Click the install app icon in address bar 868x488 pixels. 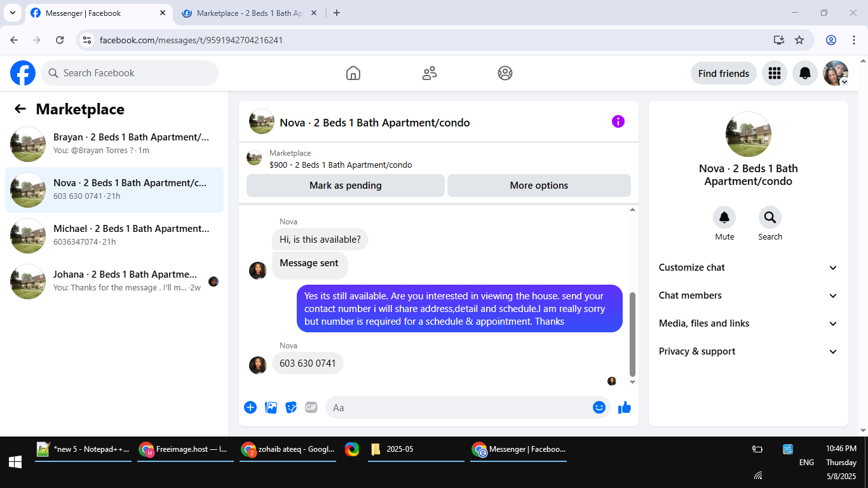(779, 40)
